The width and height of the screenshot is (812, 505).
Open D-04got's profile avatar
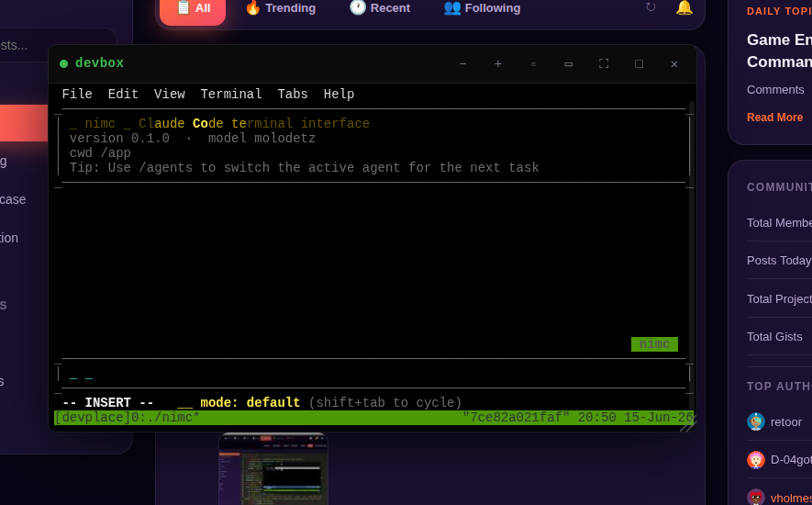[755, 460]
